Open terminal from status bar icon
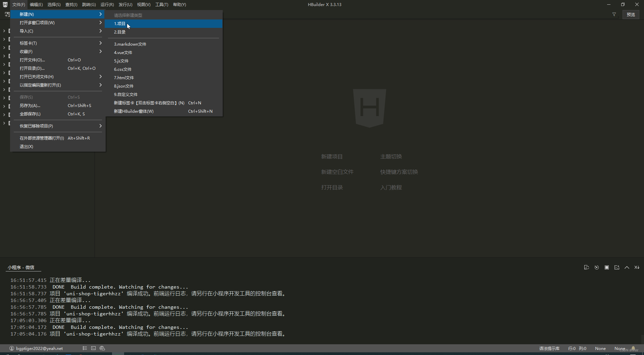This screenshot has height=355, width=644. [93, 348]
